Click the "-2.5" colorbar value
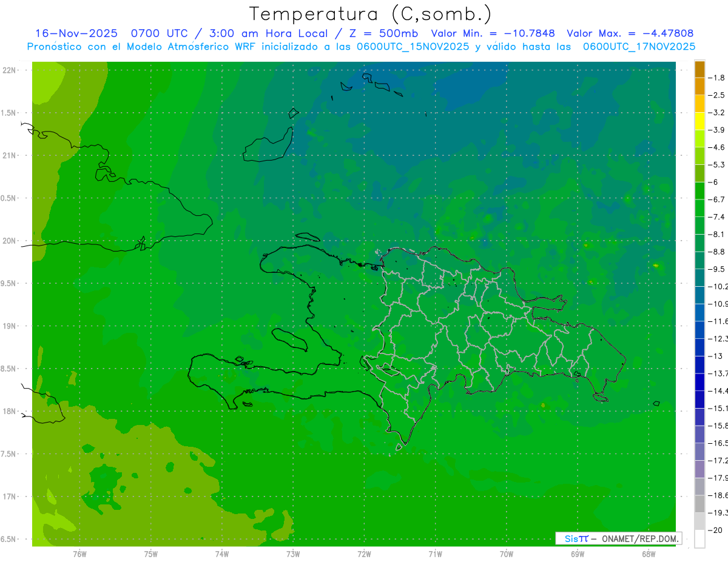 718,95
